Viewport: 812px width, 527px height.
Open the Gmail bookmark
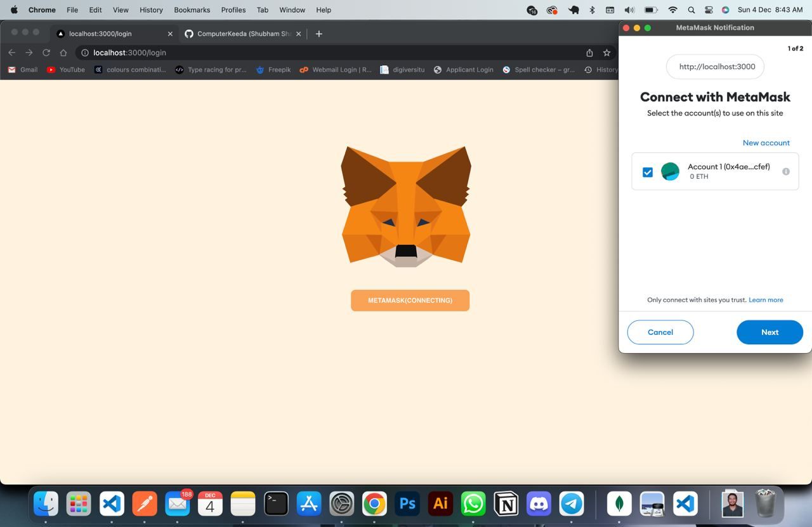[x=22, y=70]
